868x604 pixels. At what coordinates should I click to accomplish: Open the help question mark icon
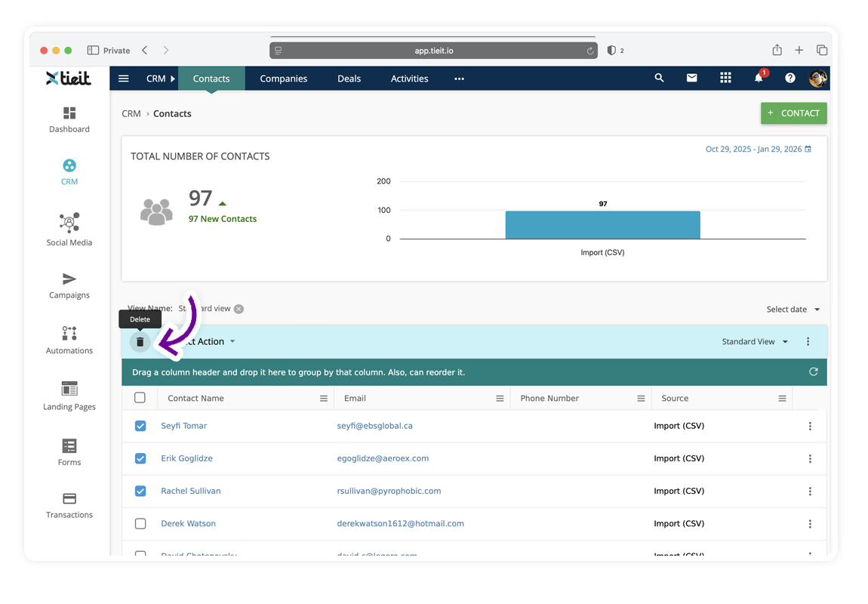click(790, 78)
